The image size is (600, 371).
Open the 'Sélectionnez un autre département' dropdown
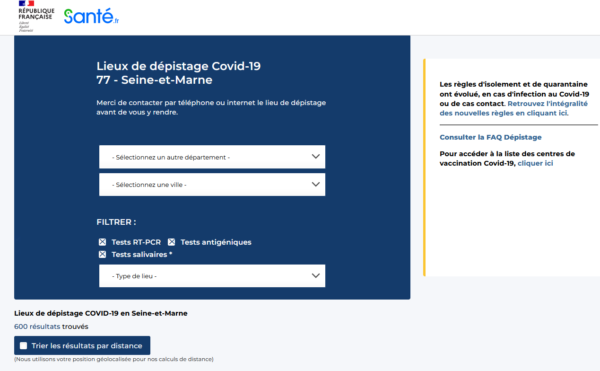[212, 157]
